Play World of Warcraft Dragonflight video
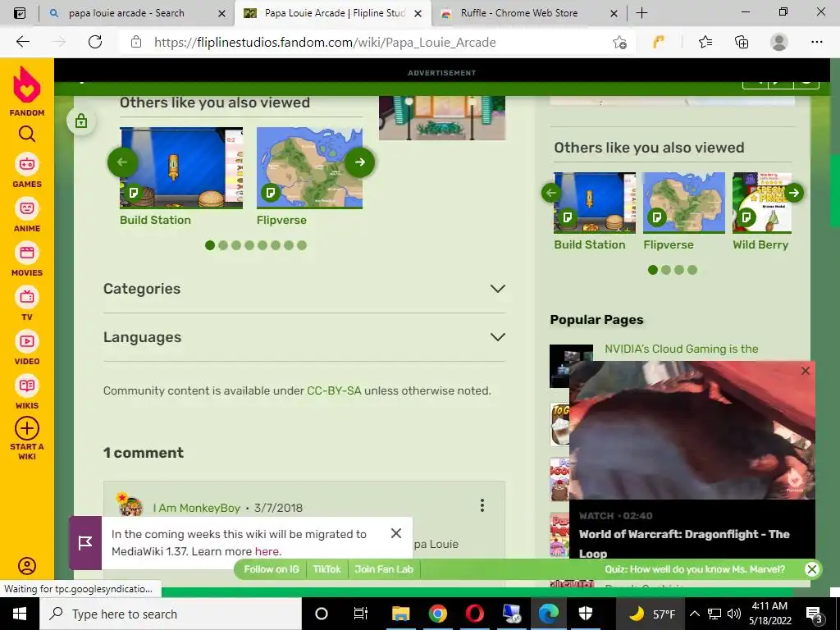 point(692,430)
